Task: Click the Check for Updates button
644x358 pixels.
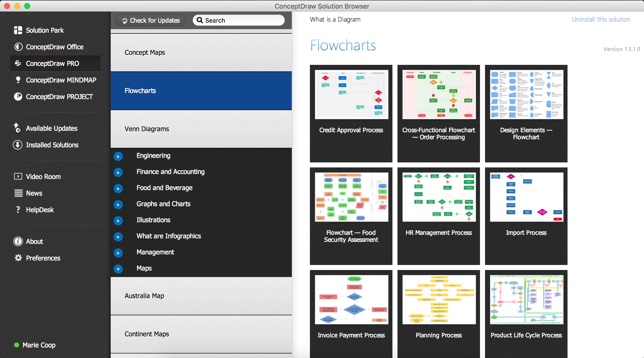Action: (150, 20)
